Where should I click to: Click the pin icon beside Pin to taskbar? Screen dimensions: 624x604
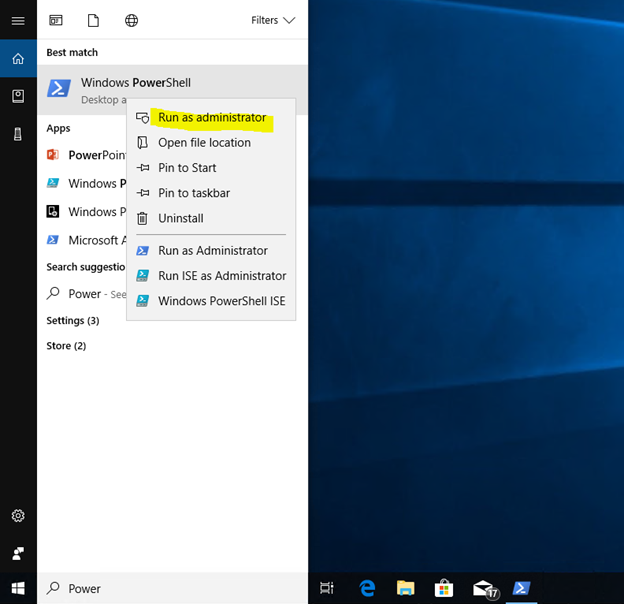click(x=143, y=193)
